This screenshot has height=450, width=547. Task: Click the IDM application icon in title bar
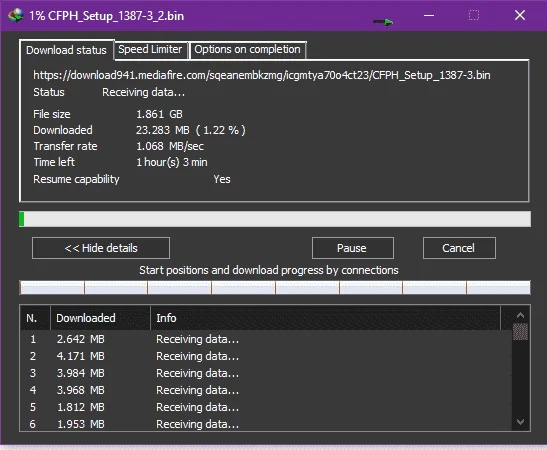[16, 15]
